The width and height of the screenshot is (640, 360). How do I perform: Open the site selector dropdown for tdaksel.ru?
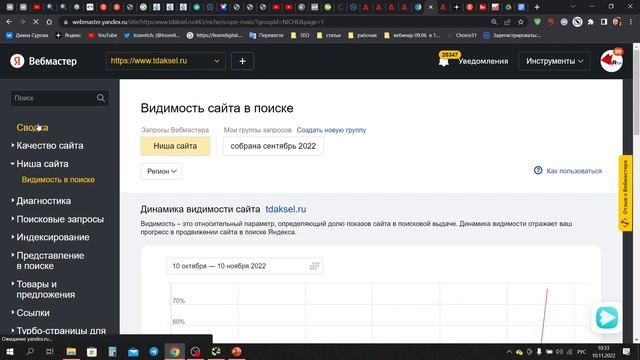coord(166,61)
